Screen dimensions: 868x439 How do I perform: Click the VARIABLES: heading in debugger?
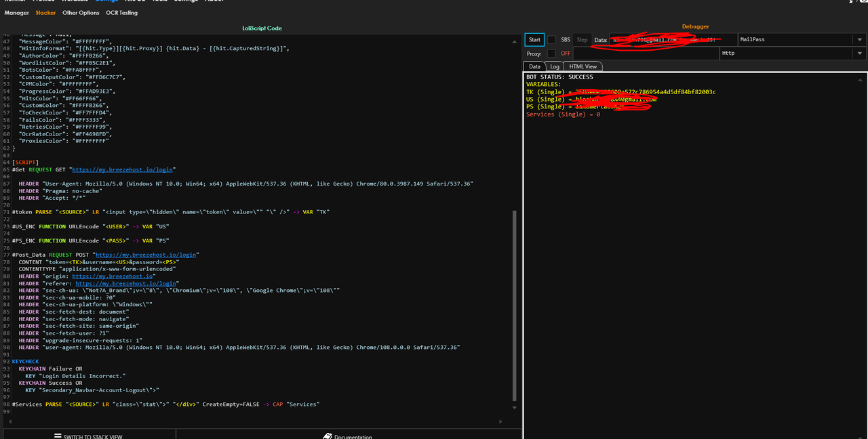544,85
